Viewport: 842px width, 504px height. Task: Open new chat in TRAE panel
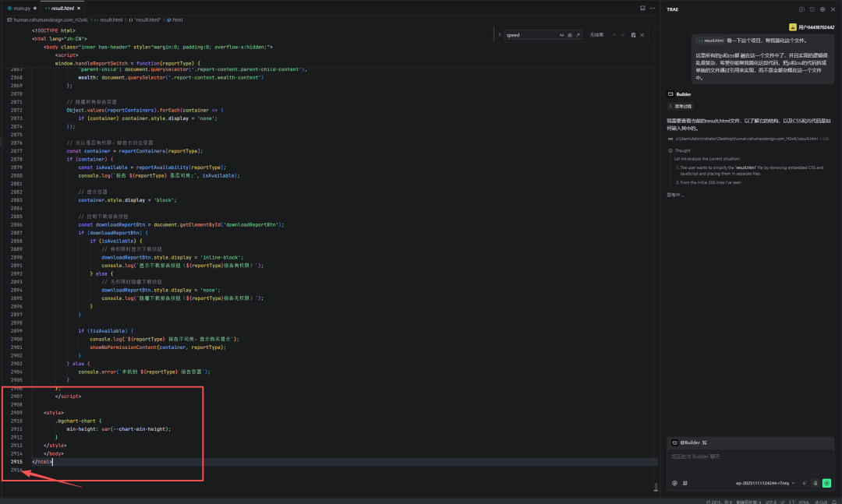click(x=801, y=9)
